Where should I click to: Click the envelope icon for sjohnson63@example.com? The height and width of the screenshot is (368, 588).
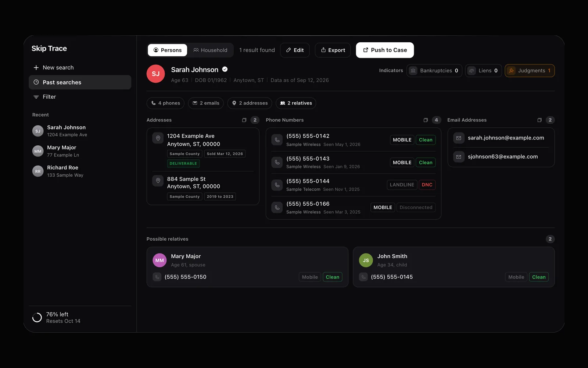459,157
